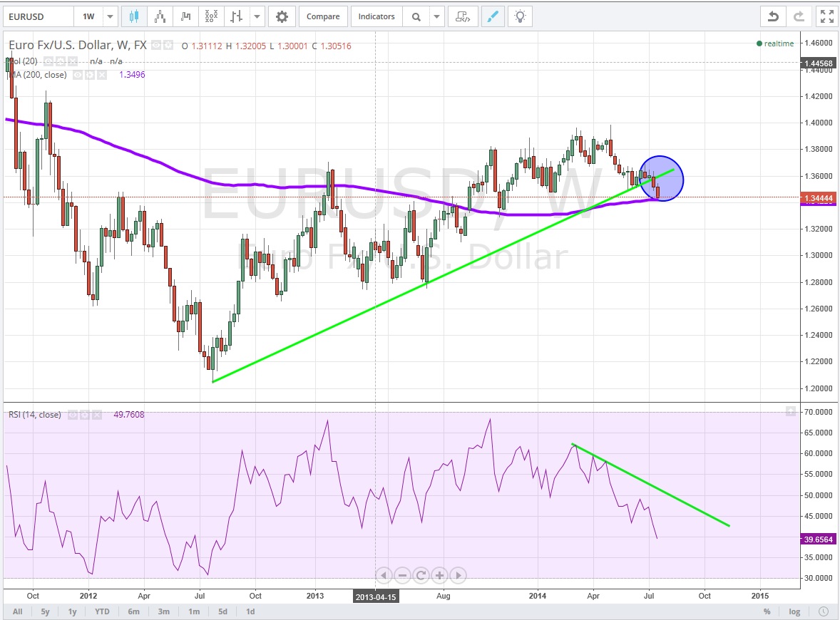Enter fullscreen chart mode

[x=825, y=16]
